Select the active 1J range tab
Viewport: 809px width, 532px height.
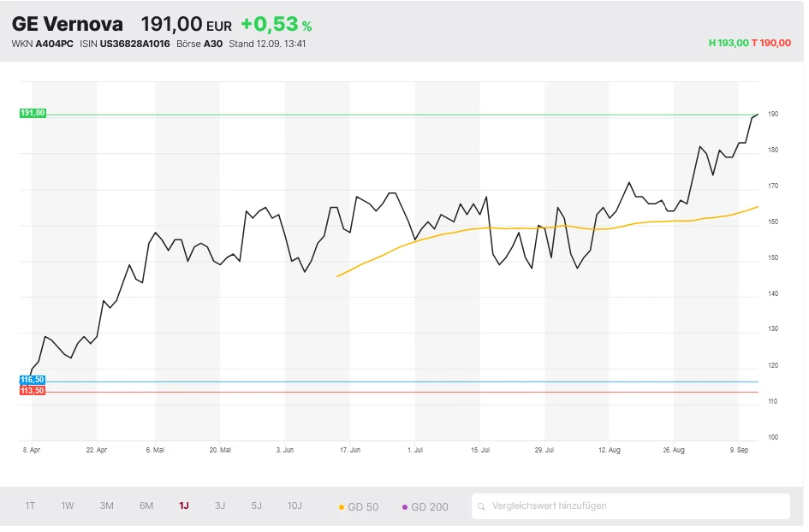click(x=183, y=505)
